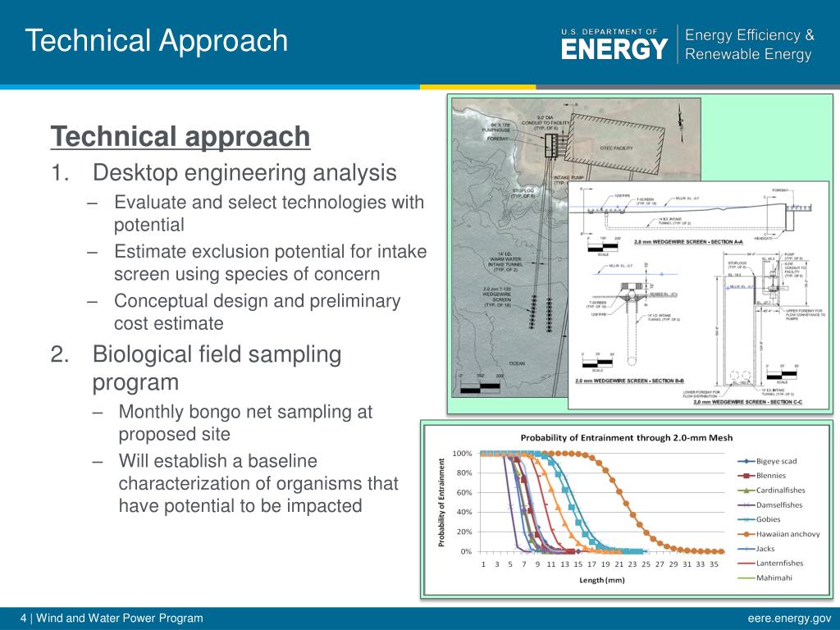Click 'Conceptual design and preliminary cost estimate' bullet
840x630 pixels.
point(257,312)
